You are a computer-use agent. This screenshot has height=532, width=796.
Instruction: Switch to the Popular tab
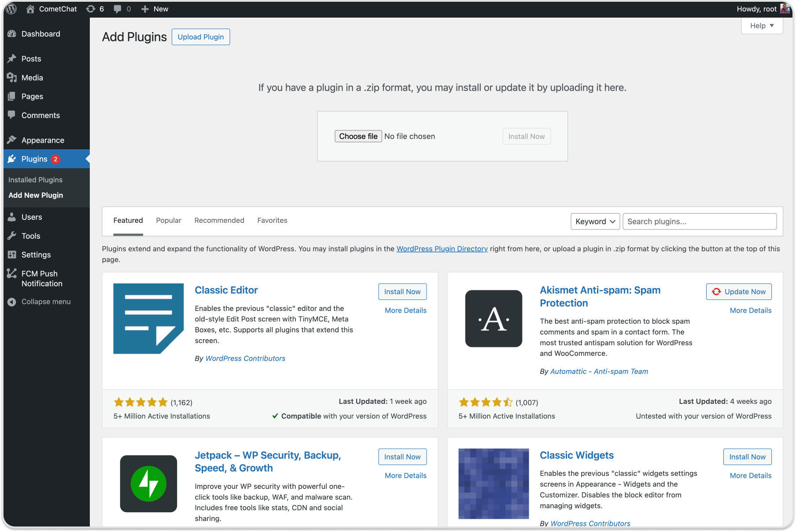[169, 220]
